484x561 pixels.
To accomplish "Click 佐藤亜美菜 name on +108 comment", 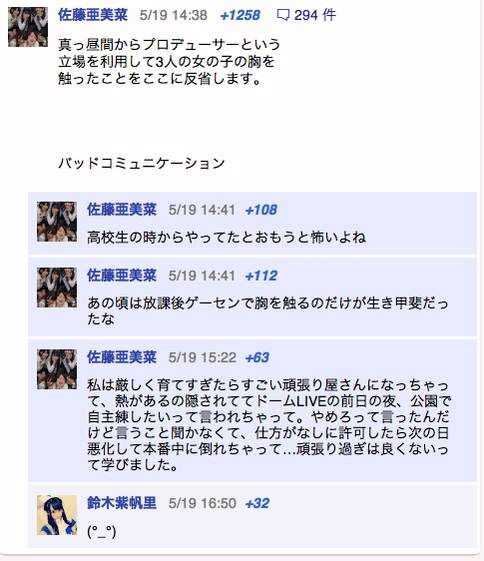I will pos(122,210).
